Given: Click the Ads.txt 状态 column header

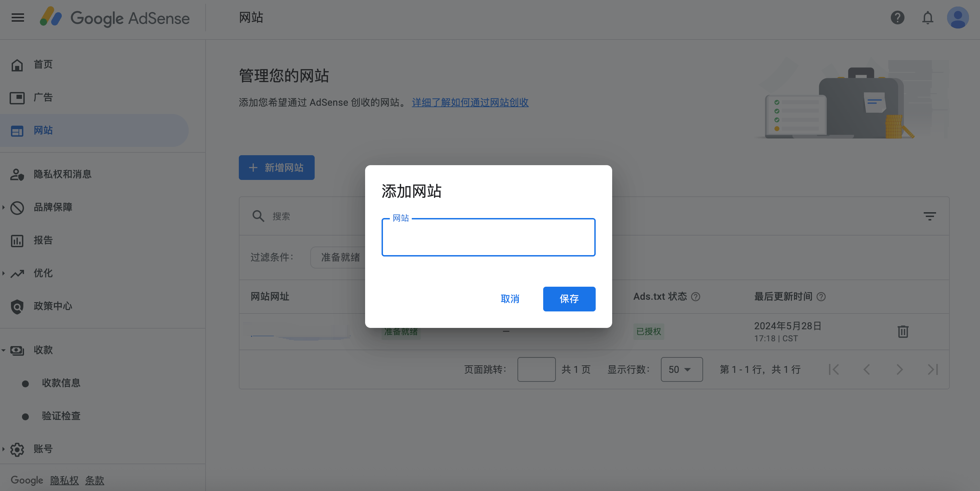Looking at the screenshot, I should (660, 297).
